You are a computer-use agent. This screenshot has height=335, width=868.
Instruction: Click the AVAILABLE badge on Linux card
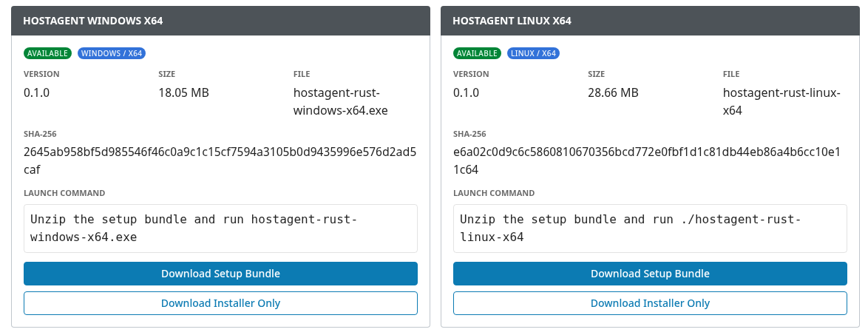pyautogui.click(x=477, y=53)
